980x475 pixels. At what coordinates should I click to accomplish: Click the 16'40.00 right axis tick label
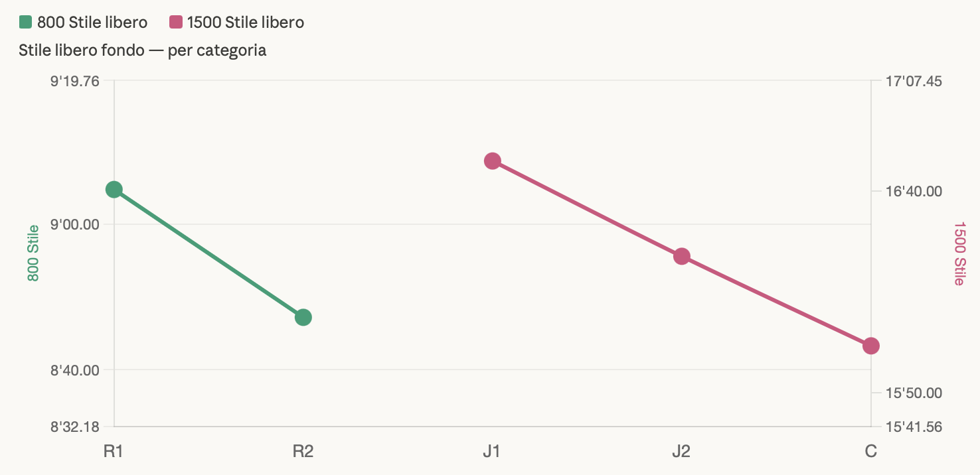(914, 191)
